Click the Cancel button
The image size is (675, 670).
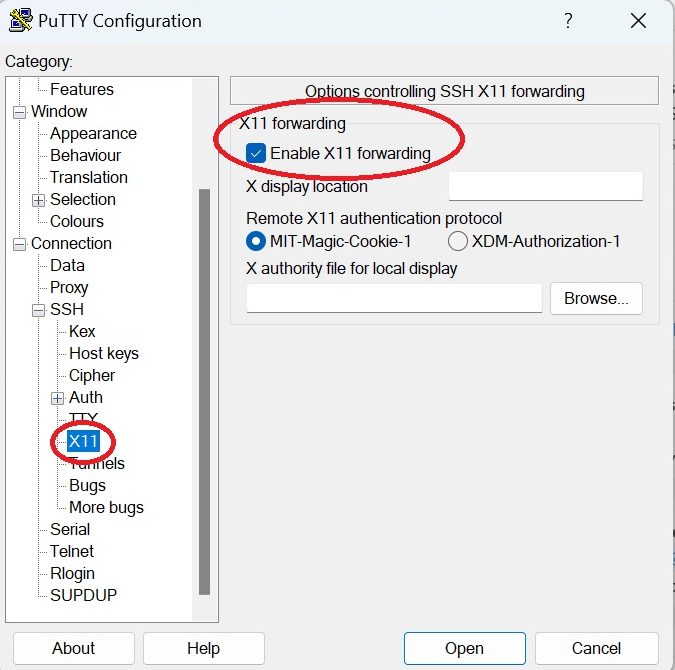coord(596,648)
